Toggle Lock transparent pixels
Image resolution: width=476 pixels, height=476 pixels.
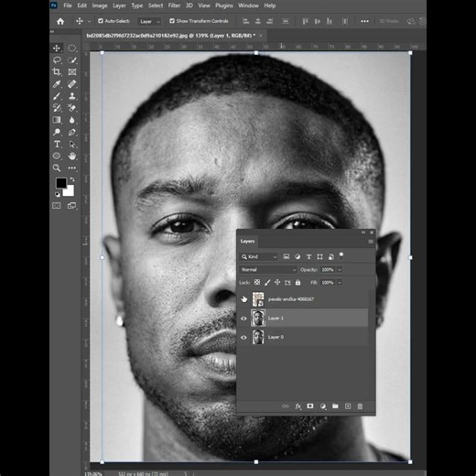click(257, 282)
